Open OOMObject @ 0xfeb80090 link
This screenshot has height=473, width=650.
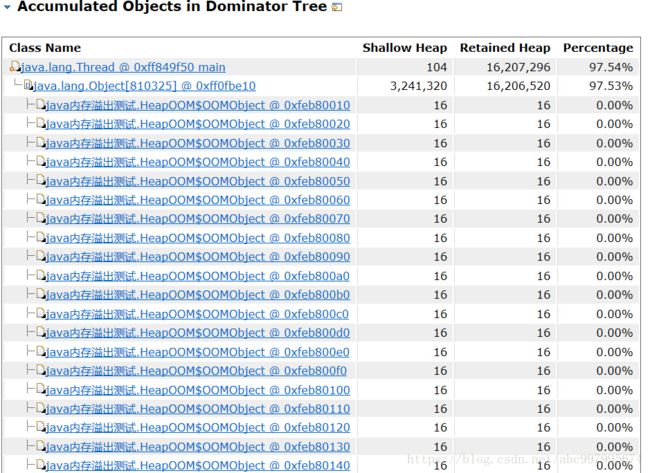[x=198, y=257]
